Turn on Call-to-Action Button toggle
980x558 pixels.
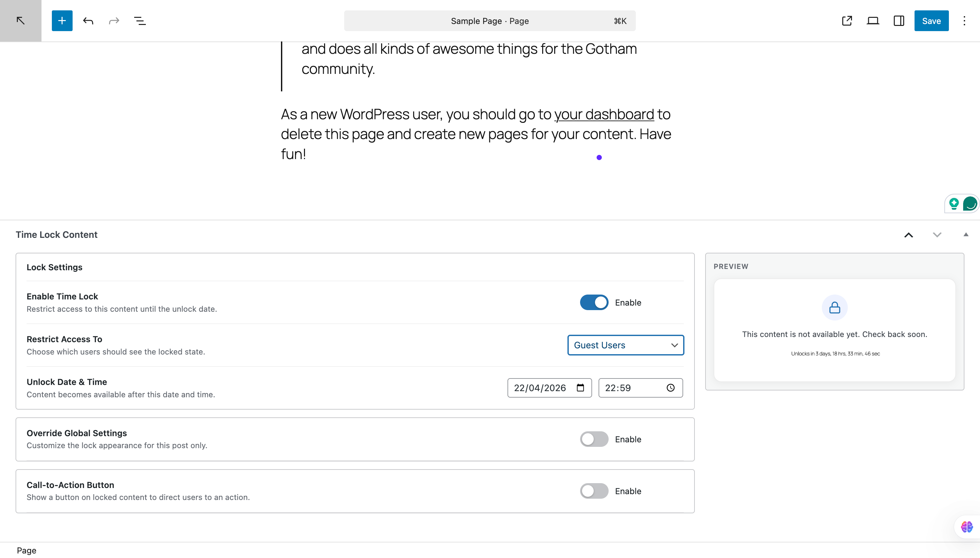pos(594,491)
